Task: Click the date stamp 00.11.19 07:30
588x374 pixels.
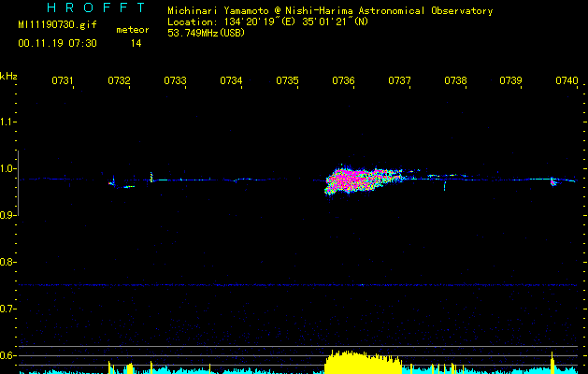Action: coord(57,43)
